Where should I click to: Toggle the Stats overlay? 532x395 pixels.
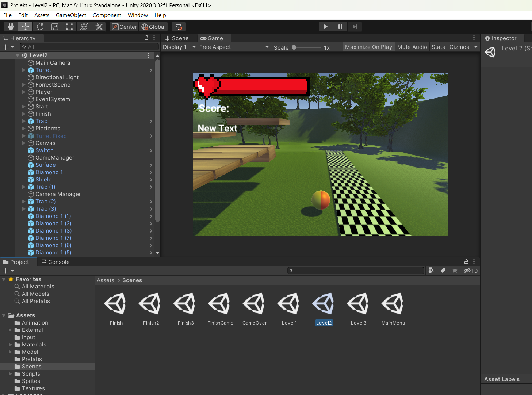[438, 47]
